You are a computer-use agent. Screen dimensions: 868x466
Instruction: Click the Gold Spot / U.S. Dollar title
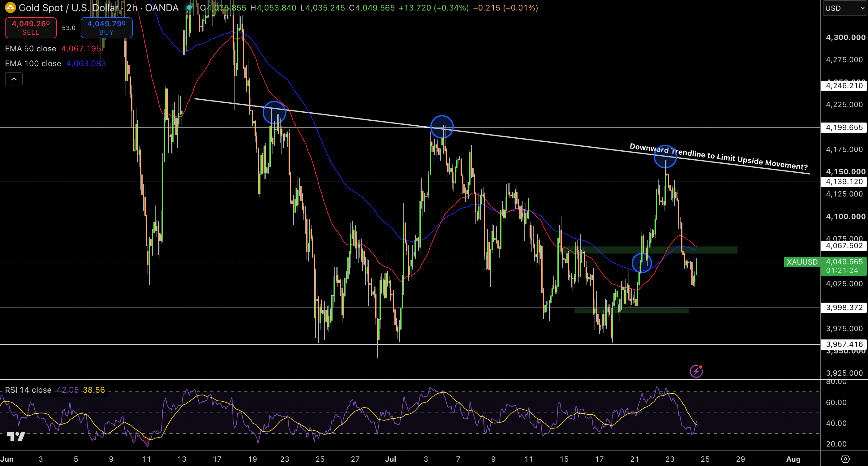pyautogui.click(x=68, y=8)
